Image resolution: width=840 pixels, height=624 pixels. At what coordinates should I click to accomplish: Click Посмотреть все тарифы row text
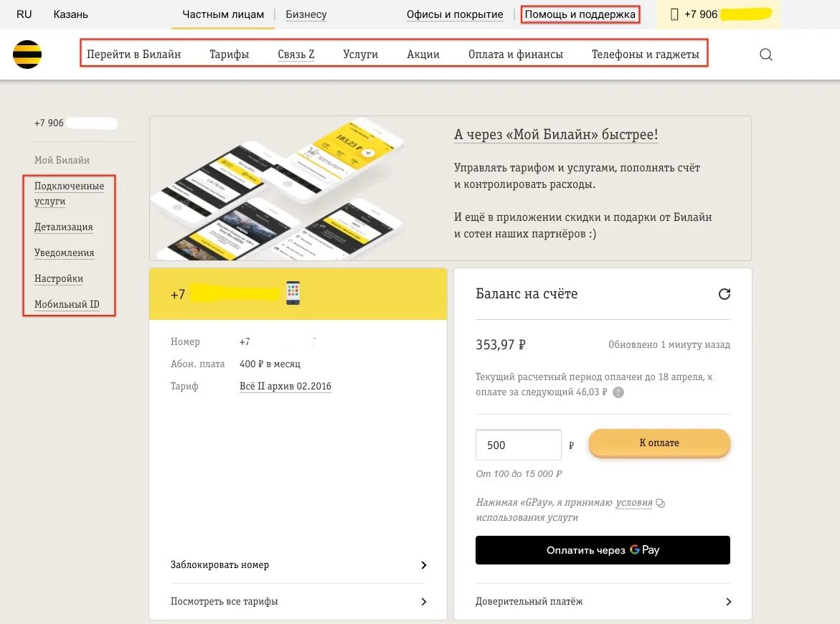coord(225,602)
